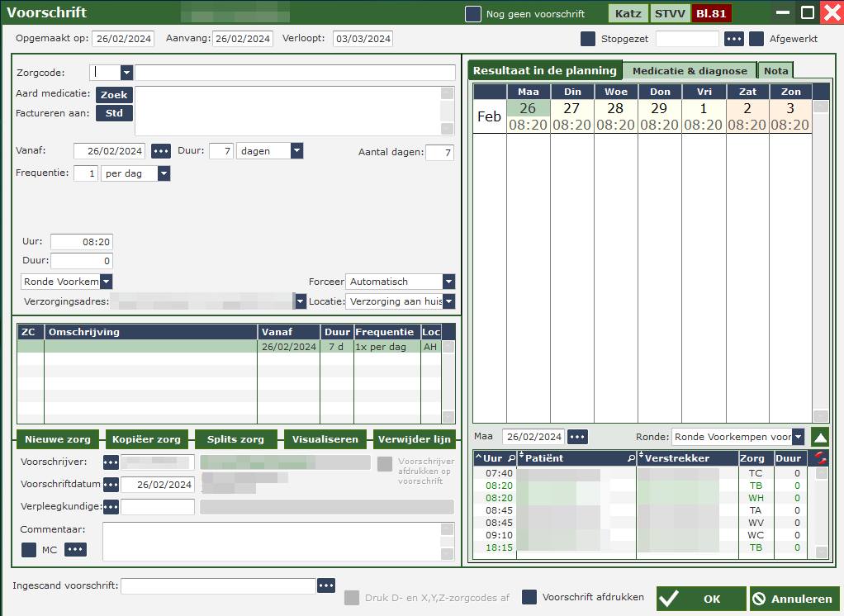Enable Nog geen voorschrift checkbox

coord(473,14)
